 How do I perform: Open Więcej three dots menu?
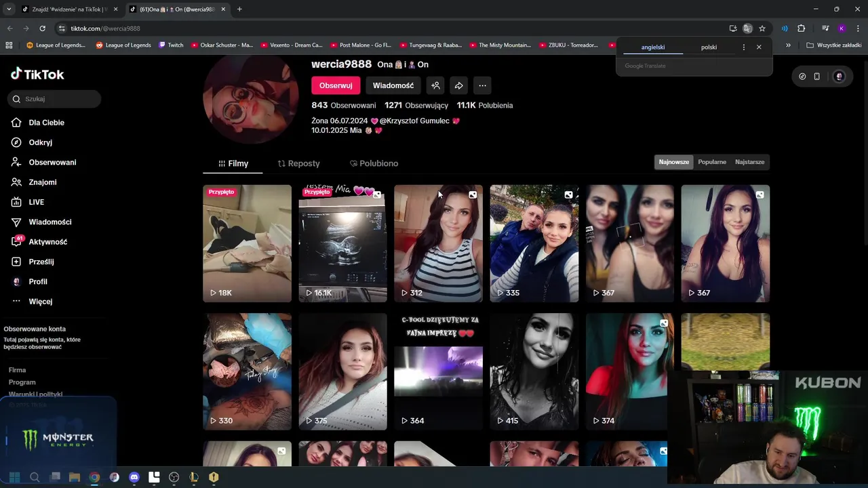[x=16, y=301]
